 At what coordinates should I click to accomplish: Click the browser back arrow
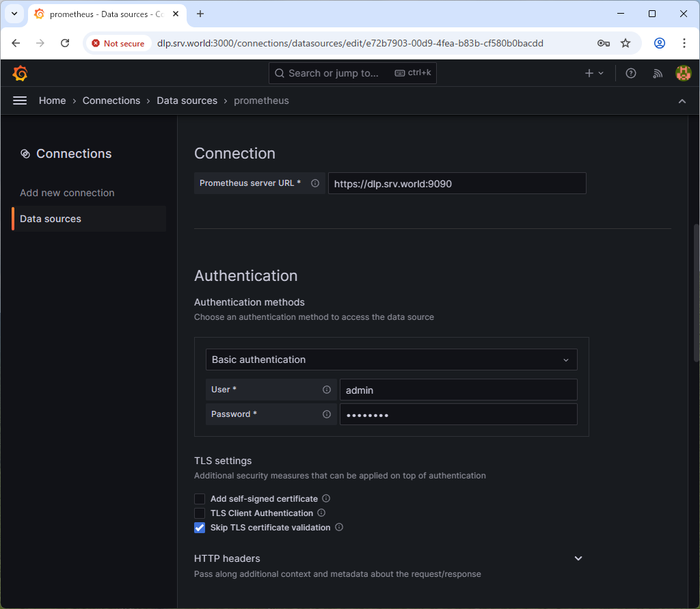pos(16,43)
